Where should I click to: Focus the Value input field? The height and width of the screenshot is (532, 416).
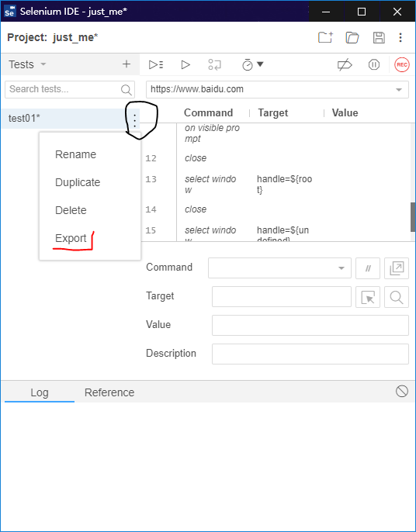click(310, 326)
